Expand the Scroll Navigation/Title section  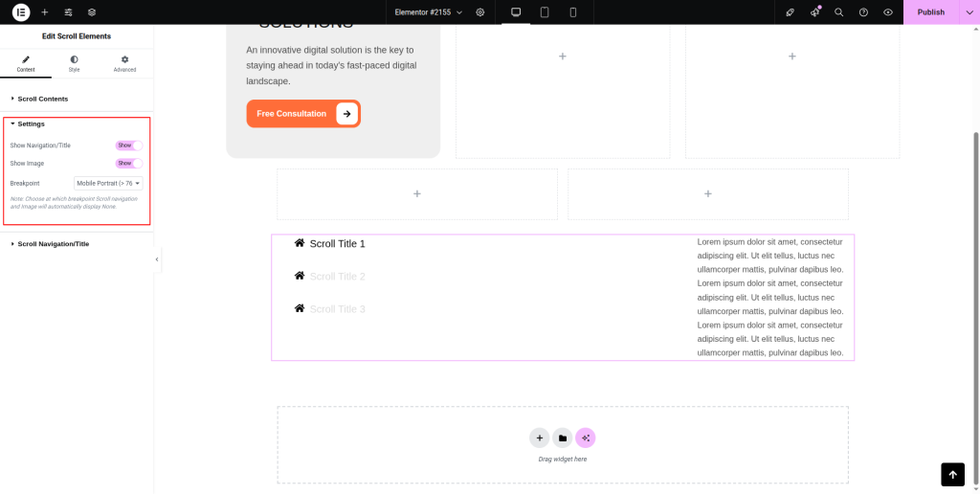[x=77, y=244]
